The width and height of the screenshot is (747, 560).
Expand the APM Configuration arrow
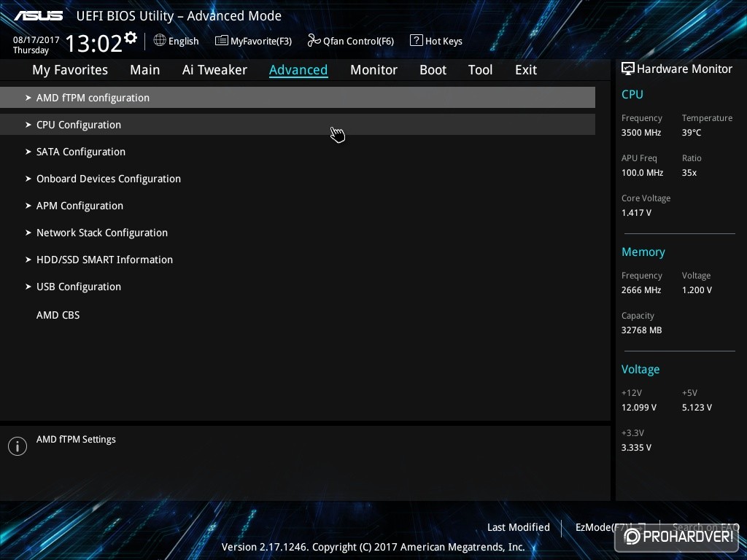(28, 206)
